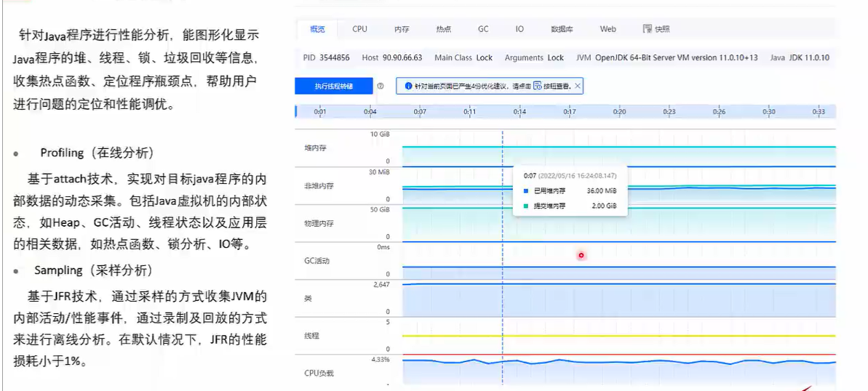The height and width of the screenshot is (391, 868).
Task: Click the 类 chart row label
Action: (x=308, y=298)
